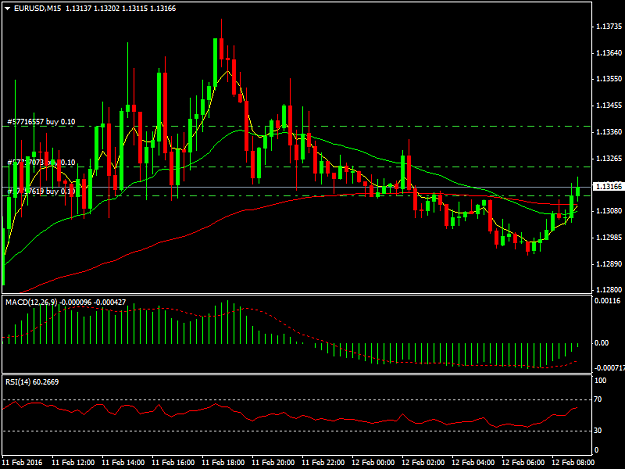Click time axis label 12 Feb 08:00
Screen dimensions: 625x469
pos(573,462)
